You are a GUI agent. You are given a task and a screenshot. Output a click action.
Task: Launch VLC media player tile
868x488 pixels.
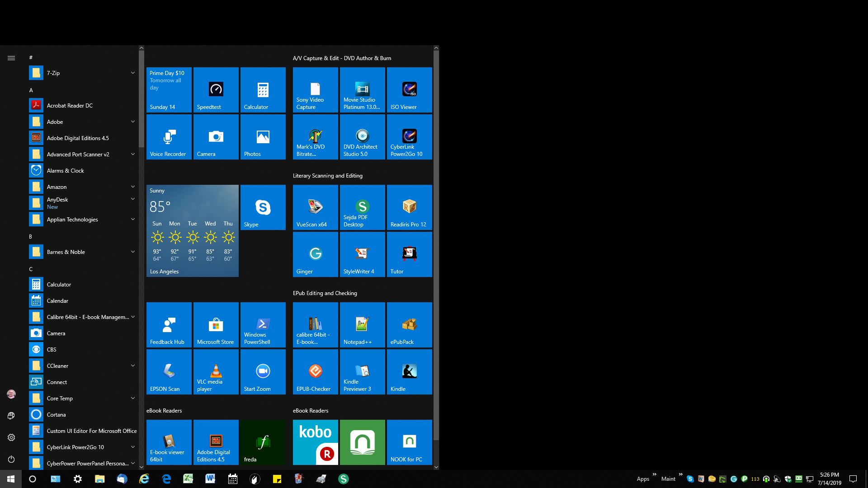[x=216, y=372]
